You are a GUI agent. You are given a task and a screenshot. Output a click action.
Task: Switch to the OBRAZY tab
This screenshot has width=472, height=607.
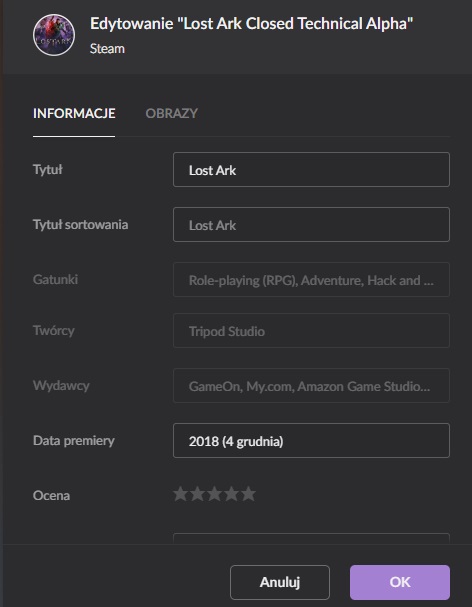pos(172,113)
